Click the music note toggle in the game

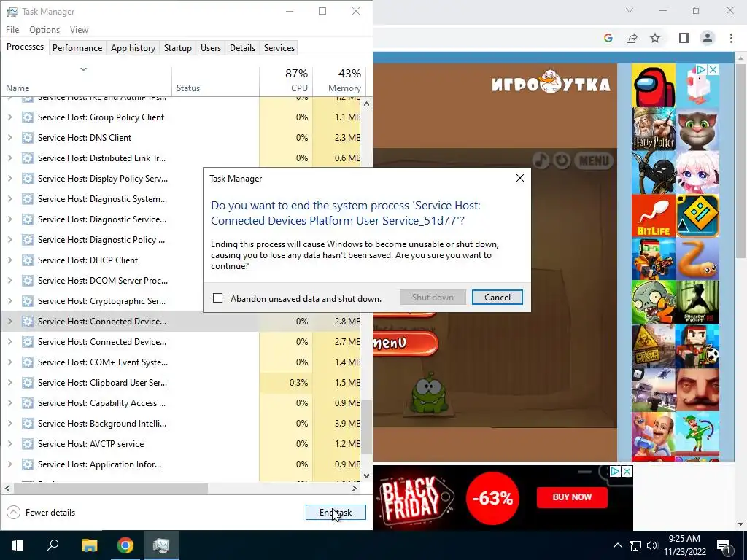coord(541,160)
